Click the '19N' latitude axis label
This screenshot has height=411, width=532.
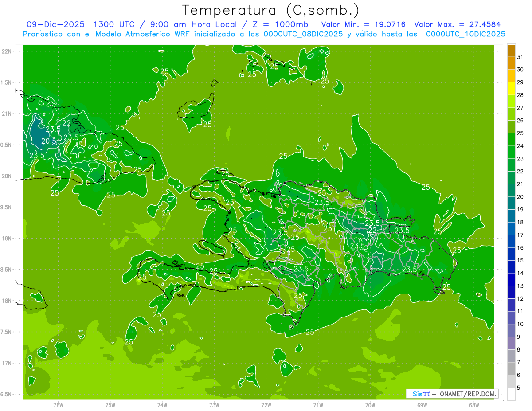pyautogui.click(x=8, y=239)
